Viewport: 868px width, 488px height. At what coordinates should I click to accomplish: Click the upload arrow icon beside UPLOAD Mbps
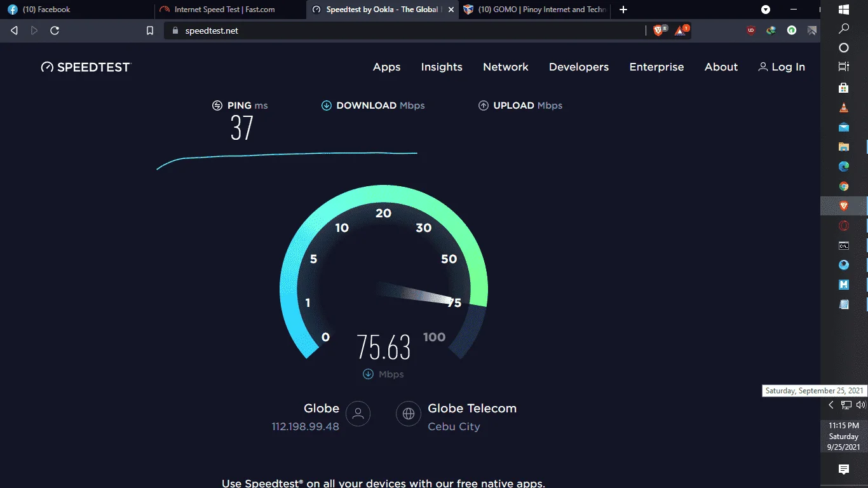tap(484, 105)
